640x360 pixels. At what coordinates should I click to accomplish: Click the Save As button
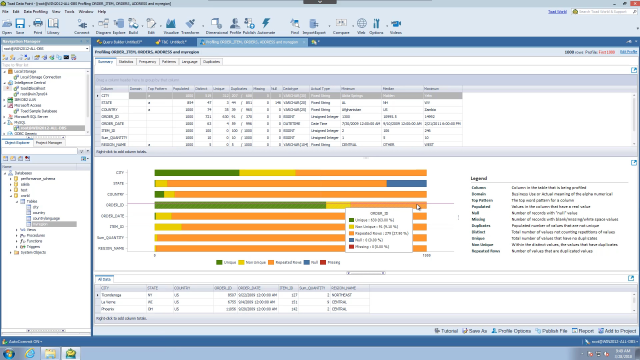474,331
